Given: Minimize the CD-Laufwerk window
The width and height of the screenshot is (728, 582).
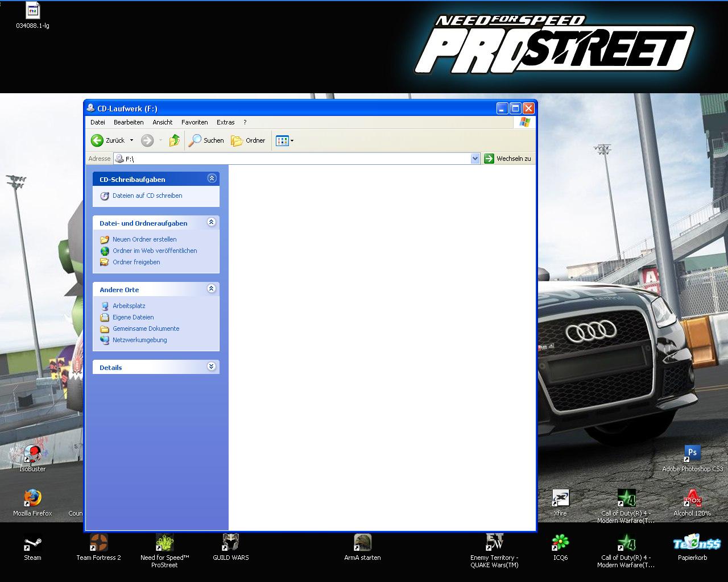Looking at the screenshot, I should (x=502, y=108).
